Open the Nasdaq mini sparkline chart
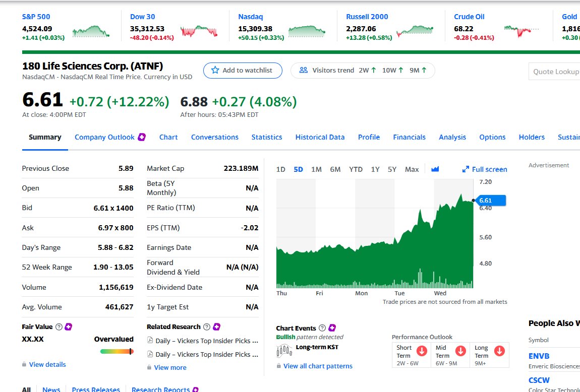 [x=307, y=32]
